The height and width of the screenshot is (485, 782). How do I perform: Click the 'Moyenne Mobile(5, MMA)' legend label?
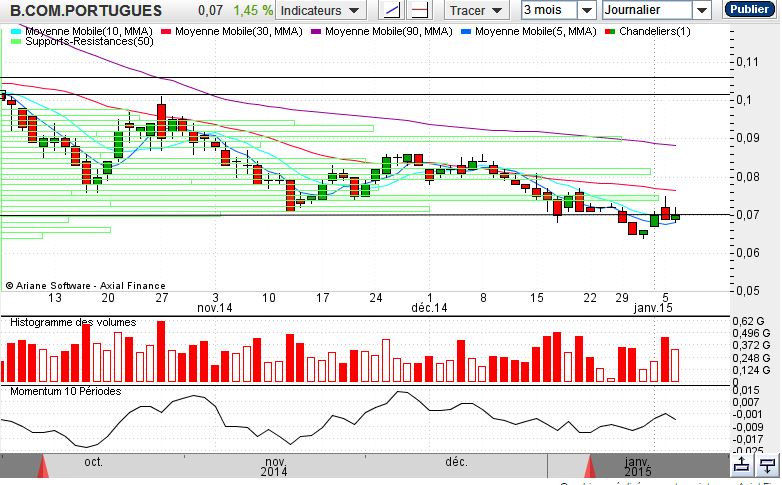[x=536, y=31]
